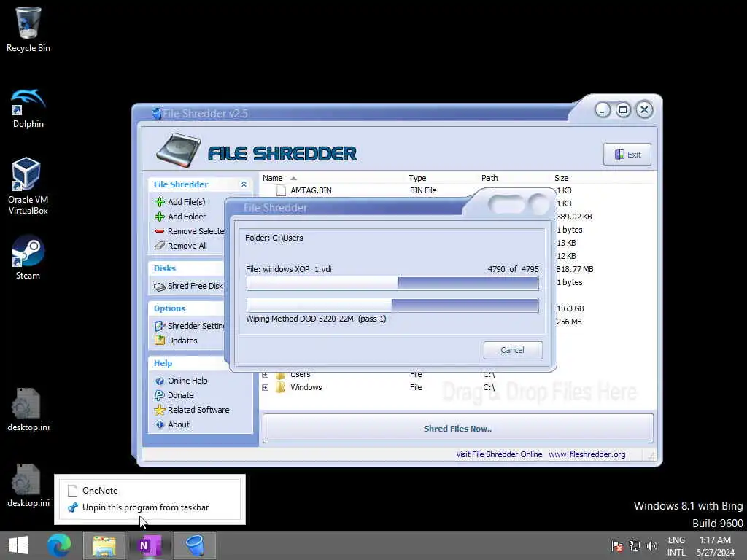The image size is (747, 560).
Task: Open Shredder Settings
Action: coord(189,326)
